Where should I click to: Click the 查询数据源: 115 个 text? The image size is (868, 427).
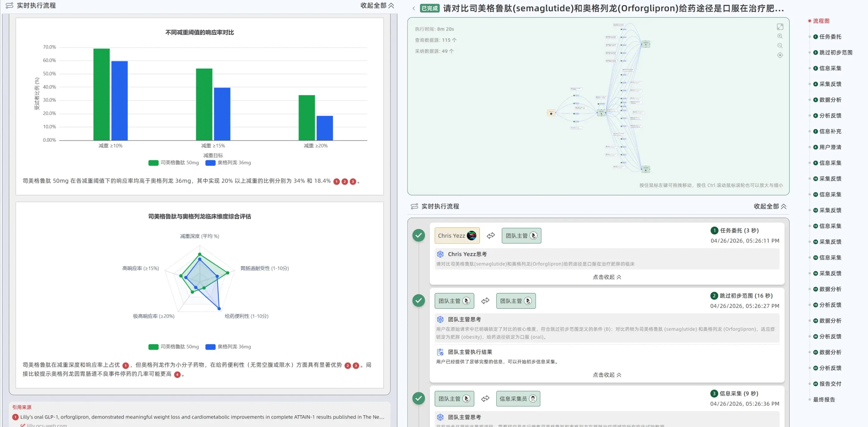(x=436, y=40)
